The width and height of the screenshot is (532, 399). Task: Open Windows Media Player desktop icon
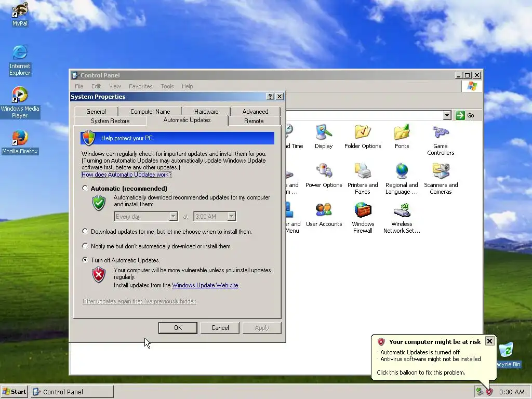click(20, 102)
